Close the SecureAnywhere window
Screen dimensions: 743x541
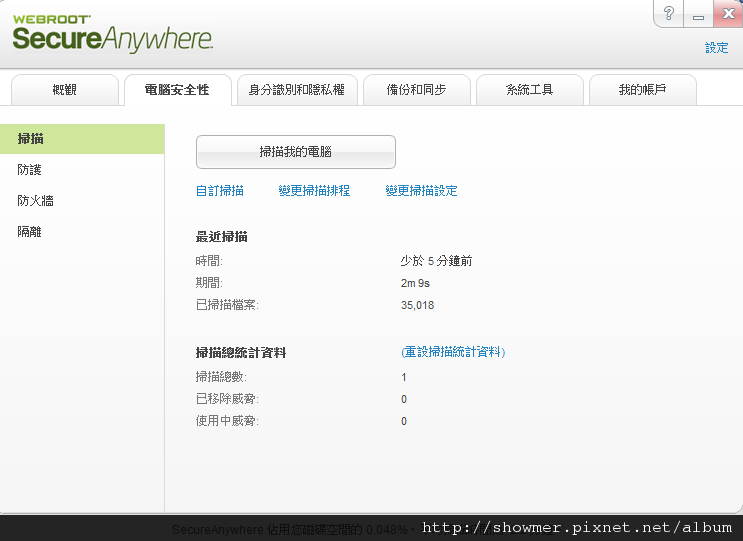(728, 13)
